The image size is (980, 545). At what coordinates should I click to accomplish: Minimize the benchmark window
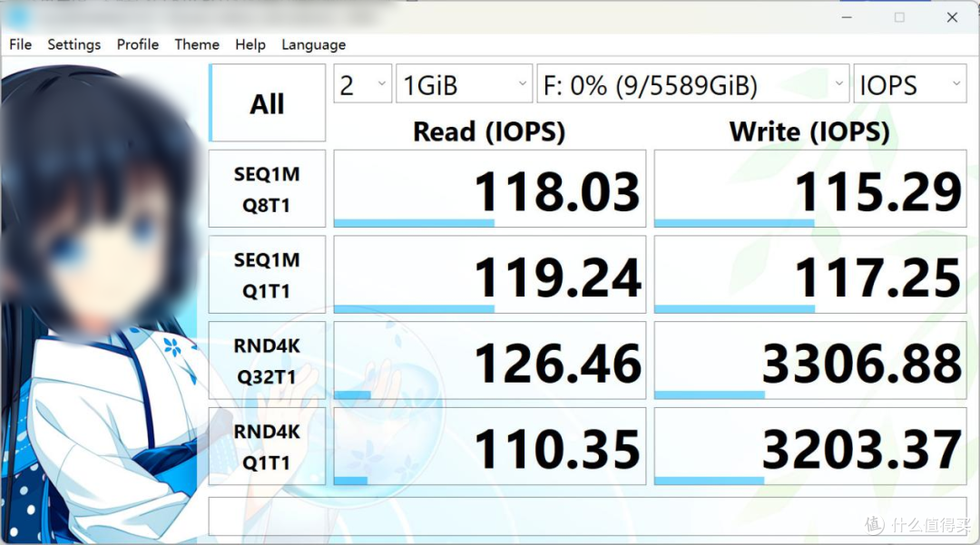pyautogui.click(x=847, y=17)
